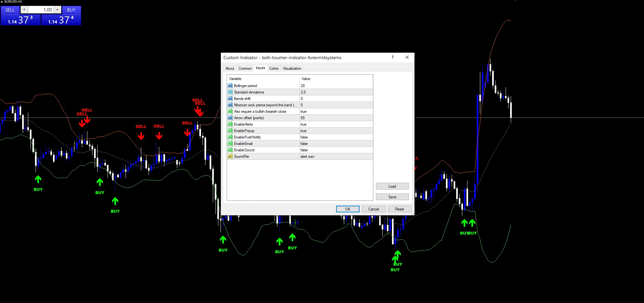Screen dimensions: 644x303
Task: Select the SoundFile variable name
Action: (x=241, y=156)
